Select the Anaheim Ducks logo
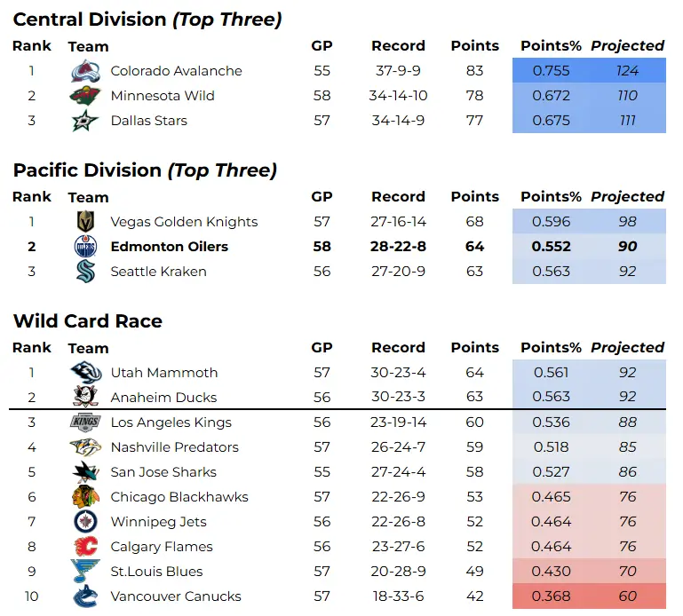This screenshot has height=616, width=683. click(x=85, y=398)
